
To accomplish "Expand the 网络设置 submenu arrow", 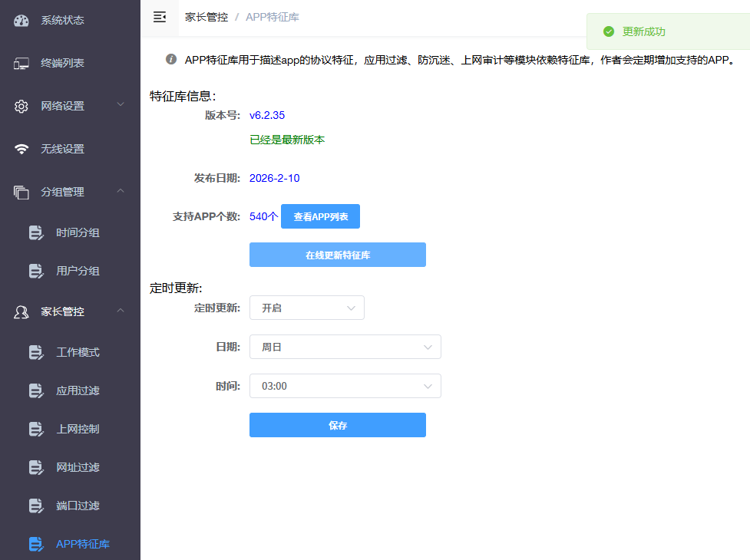I will (121, 104).
